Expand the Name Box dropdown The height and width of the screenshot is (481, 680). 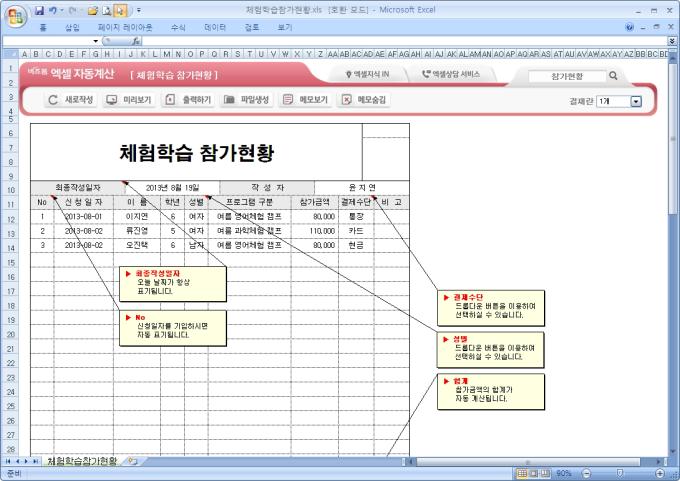(96, 41)
